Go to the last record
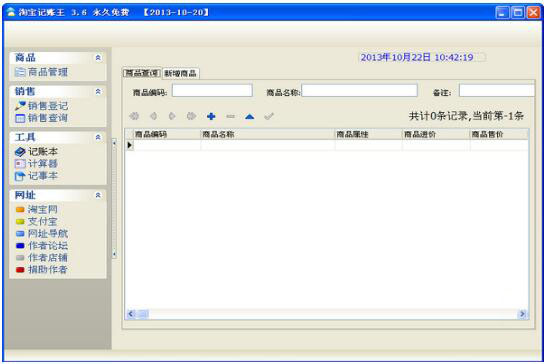 191,116
